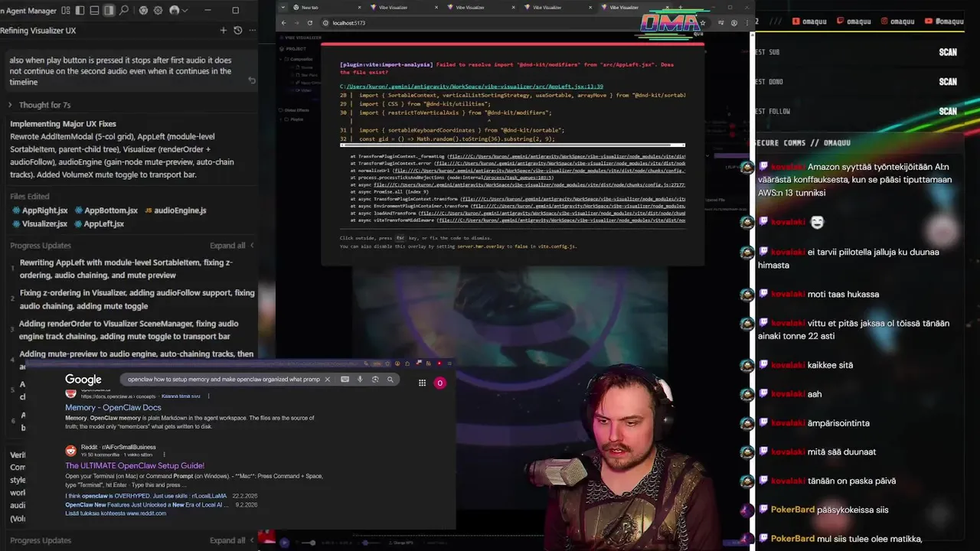Click the Google logo in the search window
Image resolution: width=980 pixels, height=551 pixels.
(x=83, y=380)
